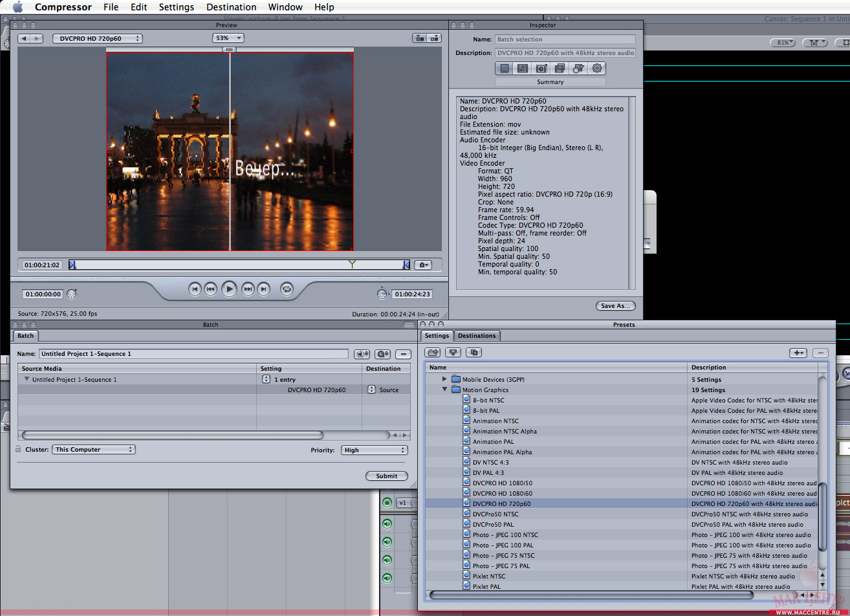
Task: Click the import source media button in Batch
Action: tap(362, 354)
